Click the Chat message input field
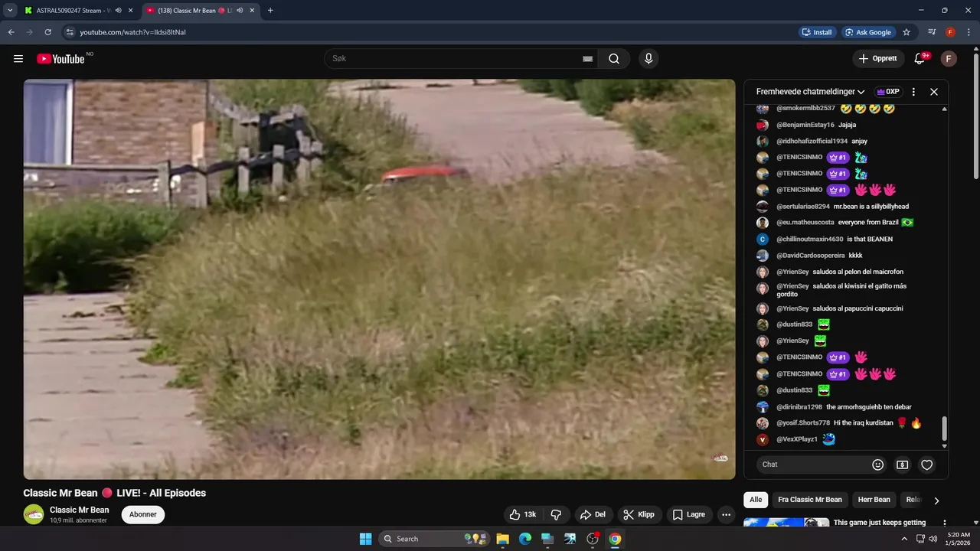Image resolution: width=980 pixels, height=551 pixels. point(813,465)
